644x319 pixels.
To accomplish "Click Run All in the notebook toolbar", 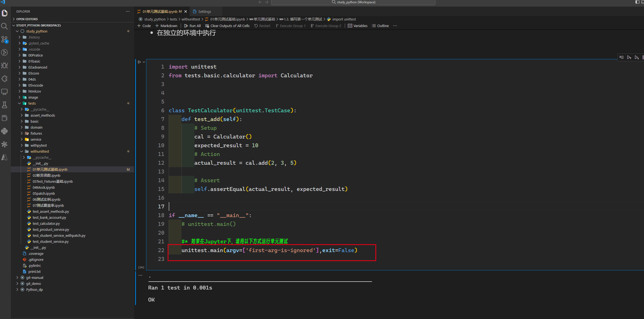I will 192,25.
